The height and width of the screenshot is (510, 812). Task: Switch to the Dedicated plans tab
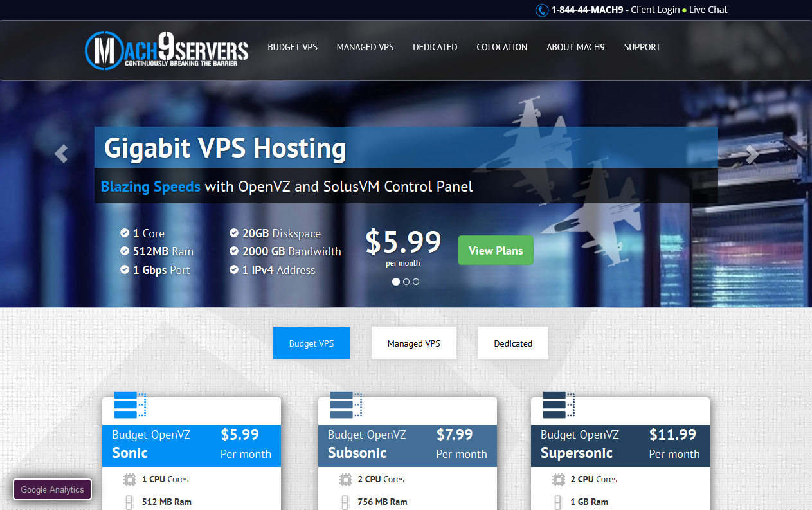(x=513, y=343)
